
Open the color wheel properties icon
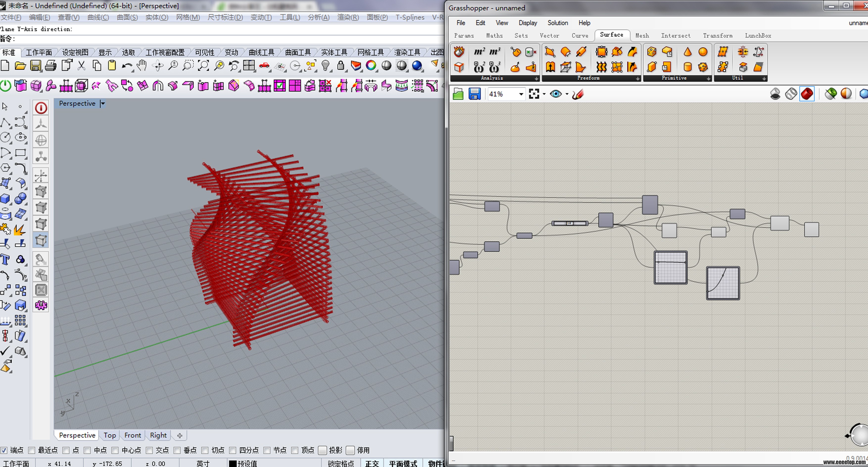point(371,65)
